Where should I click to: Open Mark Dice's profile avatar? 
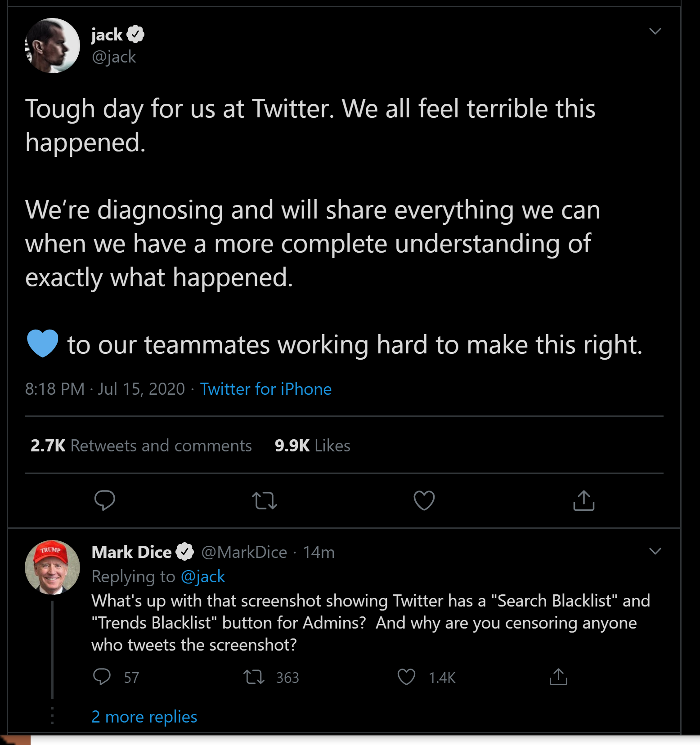[x=52, y=567]
